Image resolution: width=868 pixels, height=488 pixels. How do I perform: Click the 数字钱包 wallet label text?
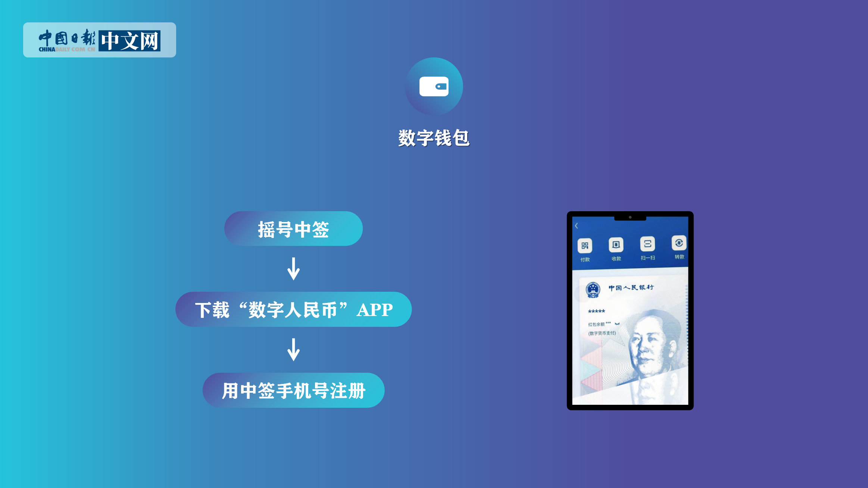pyautogui.click(x=434, y=138)
